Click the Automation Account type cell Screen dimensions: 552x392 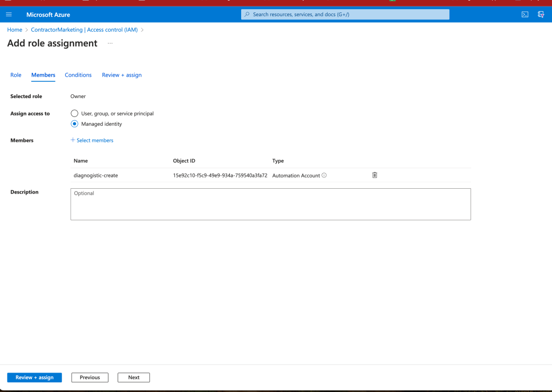pos(296,175)
